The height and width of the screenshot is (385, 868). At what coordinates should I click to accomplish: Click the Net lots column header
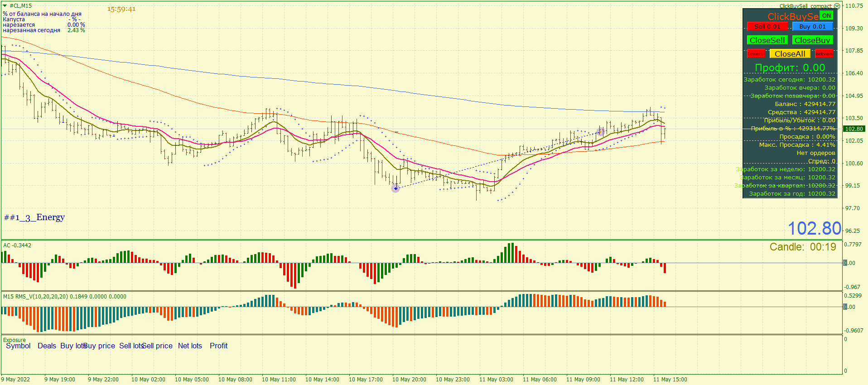pyautogui.click(x=190, y=346)
